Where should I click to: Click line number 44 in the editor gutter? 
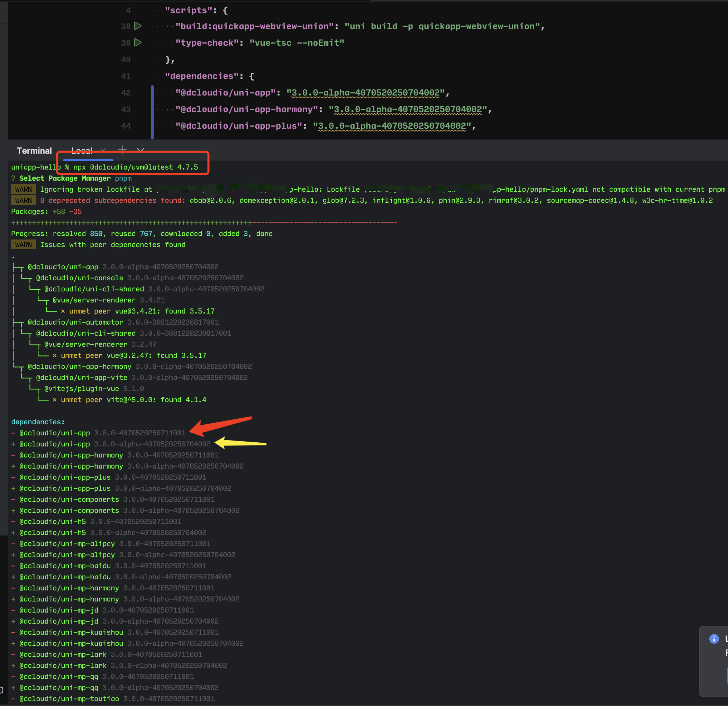point(126,126)
